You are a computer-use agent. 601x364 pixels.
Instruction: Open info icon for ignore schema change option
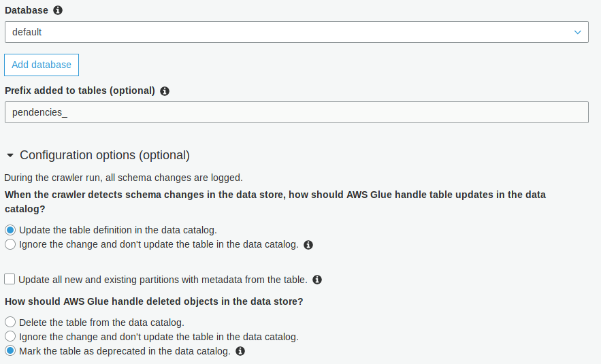(x=308, y=245)
